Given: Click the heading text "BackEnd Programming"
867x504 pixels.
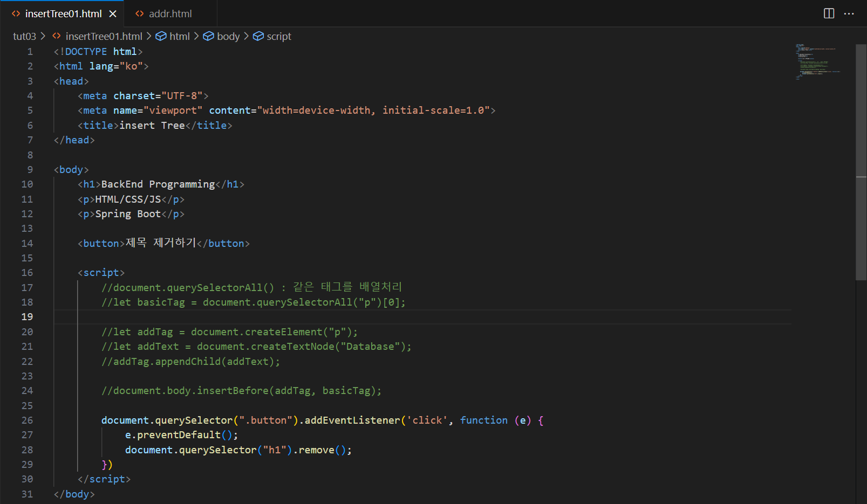Looking at the screenshot, I should click(x=158, y=184).
